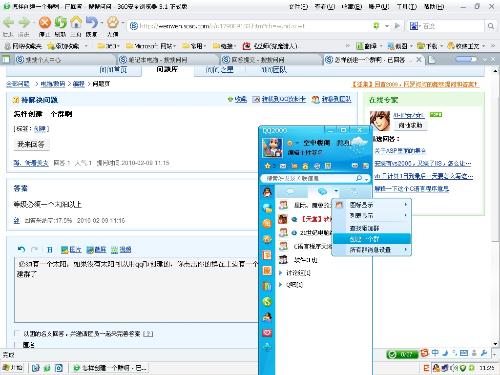Viewport: 500px width, 375px height.
Task: Open the QQ Zone star icon
Action: pos(267,166)
